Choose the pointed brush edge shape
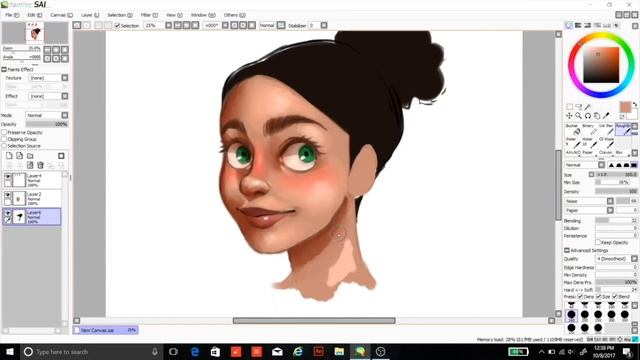 611,165
